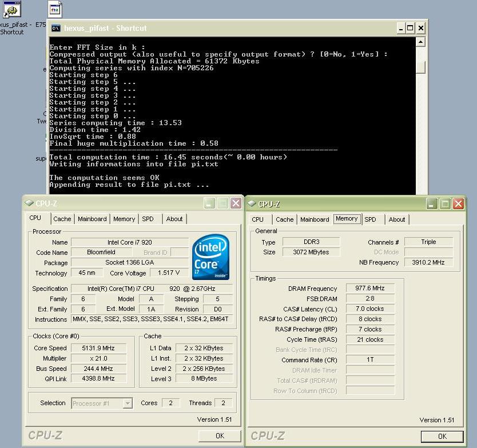Open the E75 document desktop icon
The width and height of the screenshot is (477, 448).
pyautogui.click(x=55, y=9)
